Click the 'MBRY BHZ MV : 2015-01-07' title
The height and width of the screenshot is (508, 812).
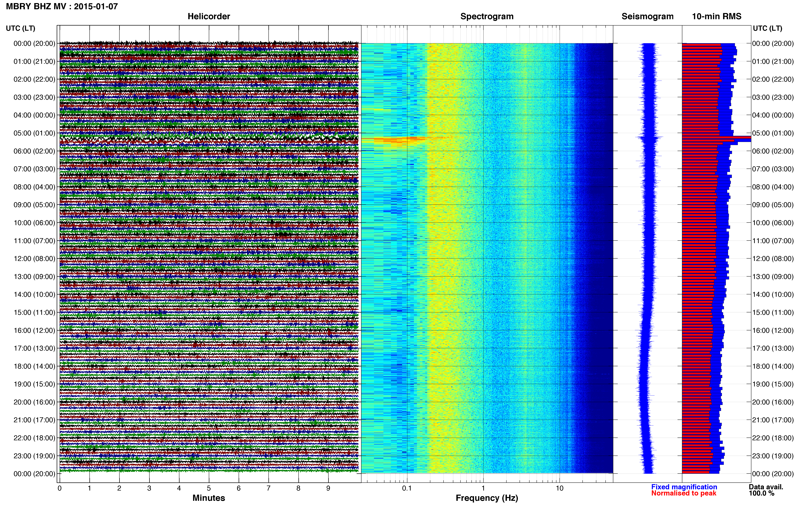pos(62,6)
